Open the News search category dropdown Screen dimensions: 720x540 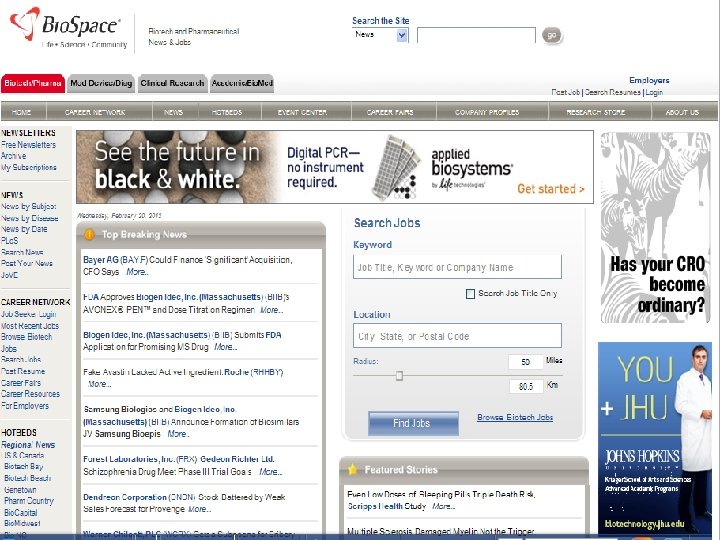pyautogui.click(x=380, y=35)
